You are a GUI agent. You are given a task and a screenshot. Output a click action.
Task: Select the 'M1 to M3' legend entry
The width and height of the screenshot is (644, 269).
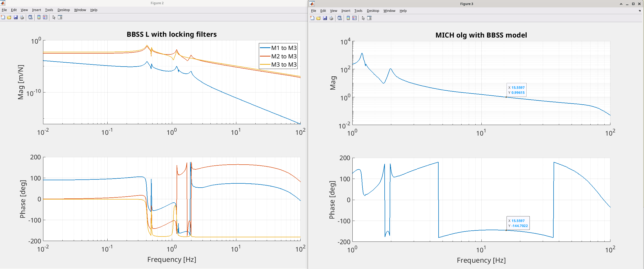point(278,48)
